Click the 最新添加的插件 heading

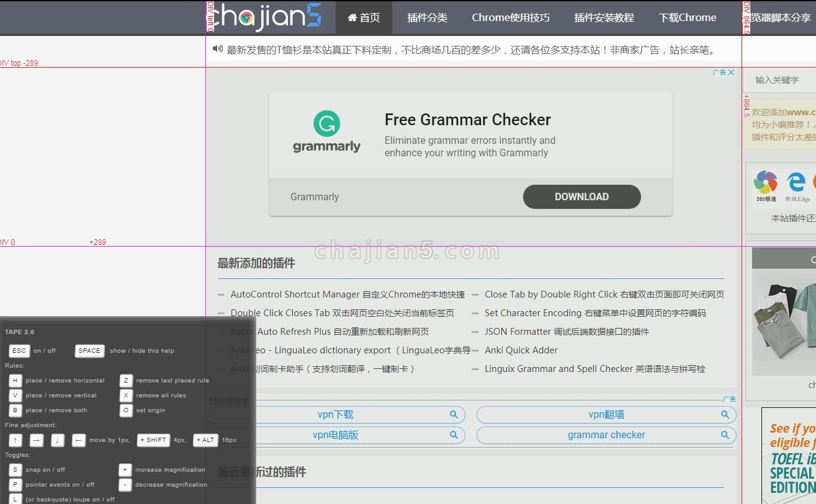[x=256, y=263]
